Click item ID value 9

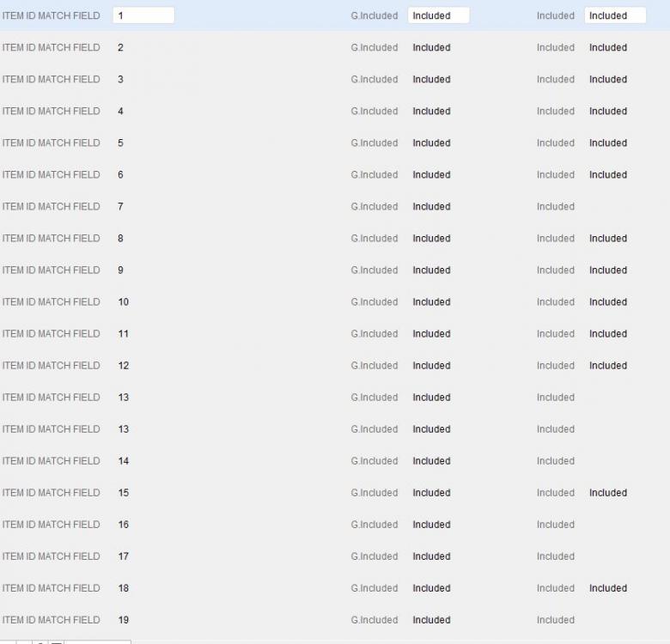[120, 270]
